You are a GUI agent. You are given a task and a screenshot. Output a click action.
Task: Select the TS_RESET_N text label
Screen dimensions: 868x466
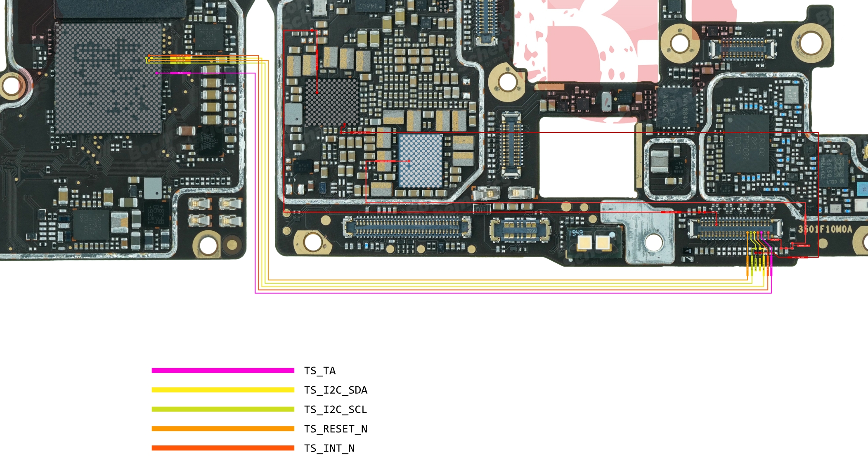[x=336, y=429]
